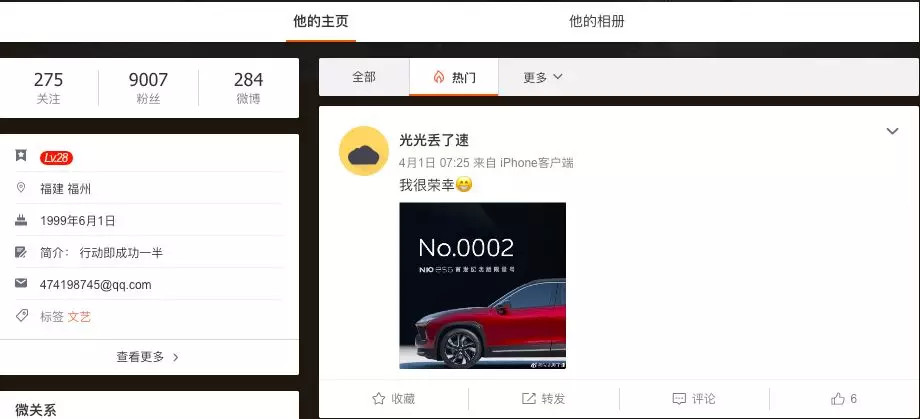Click the envelope email icon
This screenshot has width=920, height=419.
tap(21, 283)
